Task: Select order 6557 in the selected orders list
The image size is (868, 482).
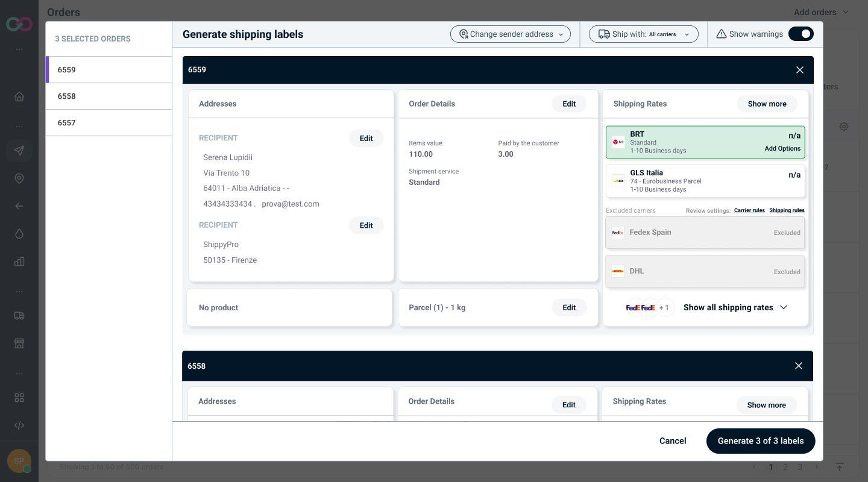Action: click(x=108, y=123)
